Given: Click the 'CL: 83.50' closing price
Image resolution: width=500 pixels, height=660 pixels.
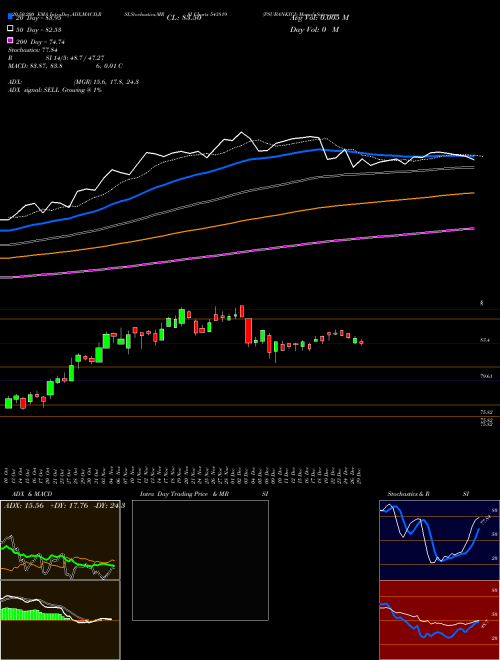Looking at the screenshot, I should [x=184, y=18].
